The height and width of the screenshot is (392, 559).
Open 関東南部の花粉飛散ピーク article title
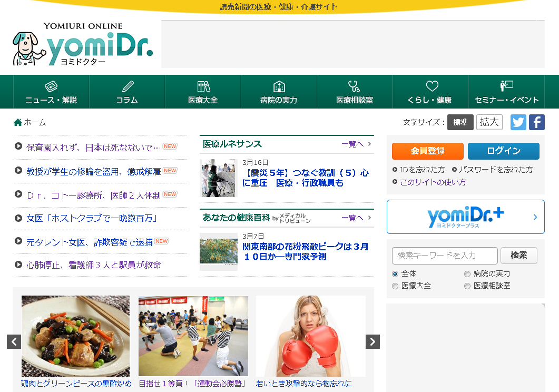[305, 252]
